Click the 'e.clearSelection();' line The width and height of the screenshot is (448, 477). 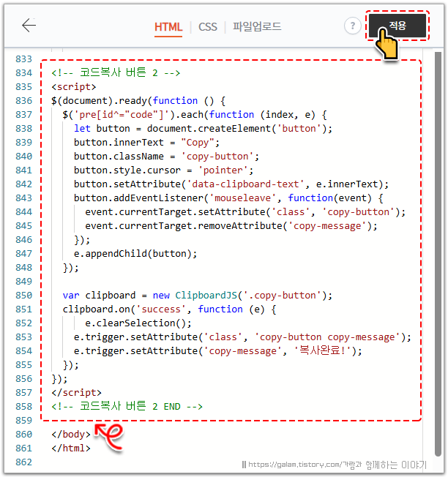[x=138, y=323]
